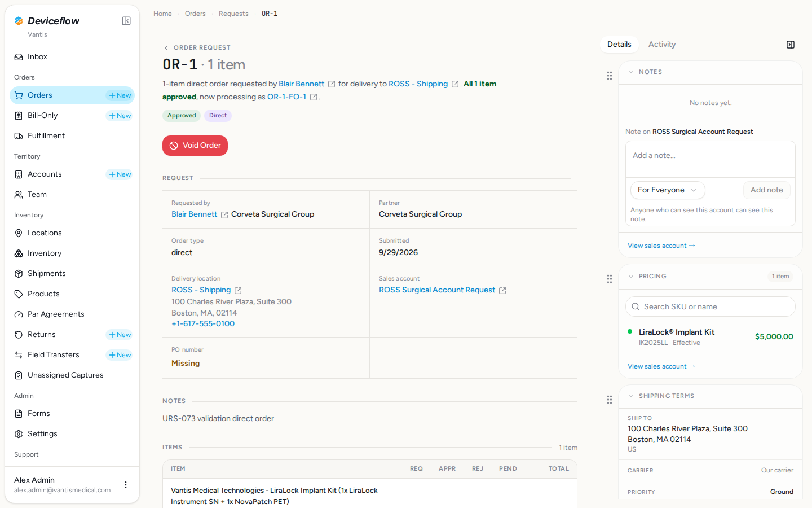The width and height of the screenshot is (812, 508).
Task: Open external link icon for ROSS Surgical Account Request
Action: (502, 290)
